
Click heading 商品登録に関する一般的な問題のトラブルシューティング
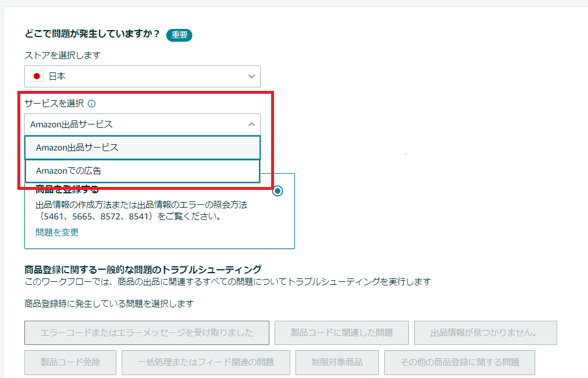pos(143,270)
